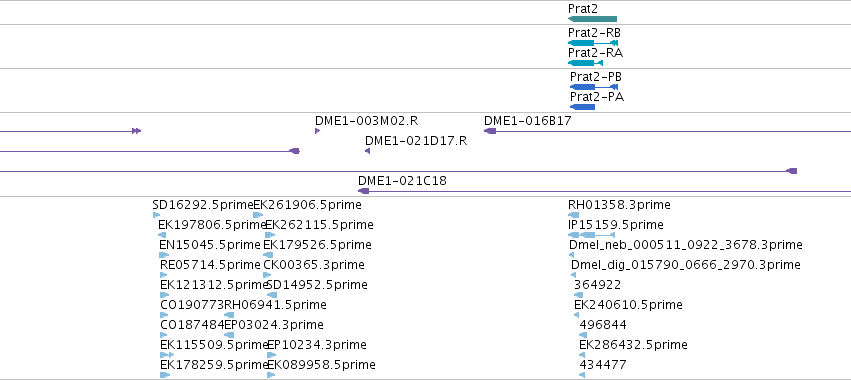Screen dimensions: 851x380
Task: Select the SD14952.5prime EST label
Action: pyautogui.click(x=317, y=286)
